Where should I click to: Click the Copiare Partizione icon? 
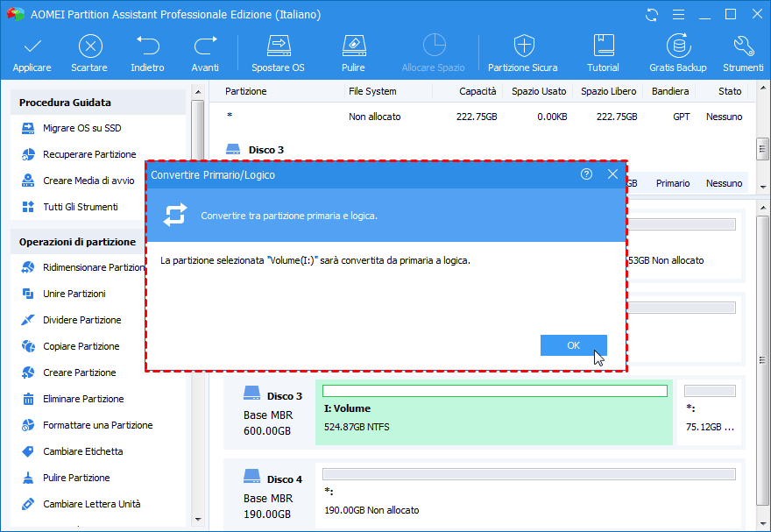[28, 346]
